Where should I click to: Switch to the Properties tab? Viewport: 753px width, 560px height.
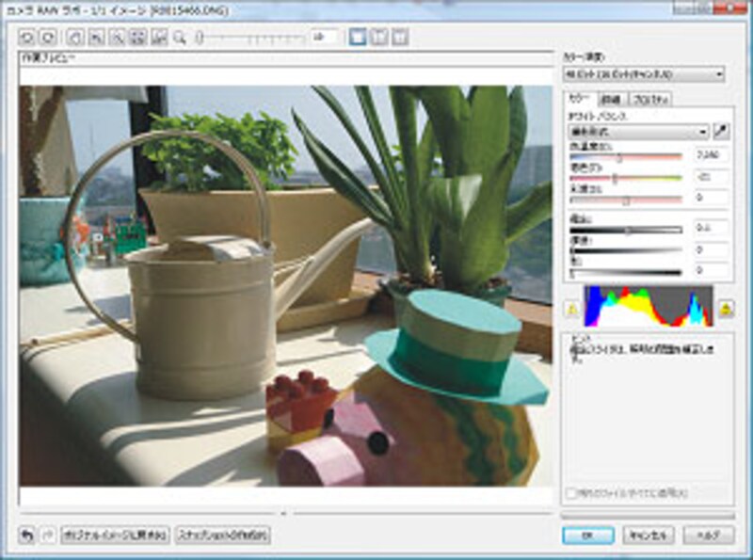649,100
